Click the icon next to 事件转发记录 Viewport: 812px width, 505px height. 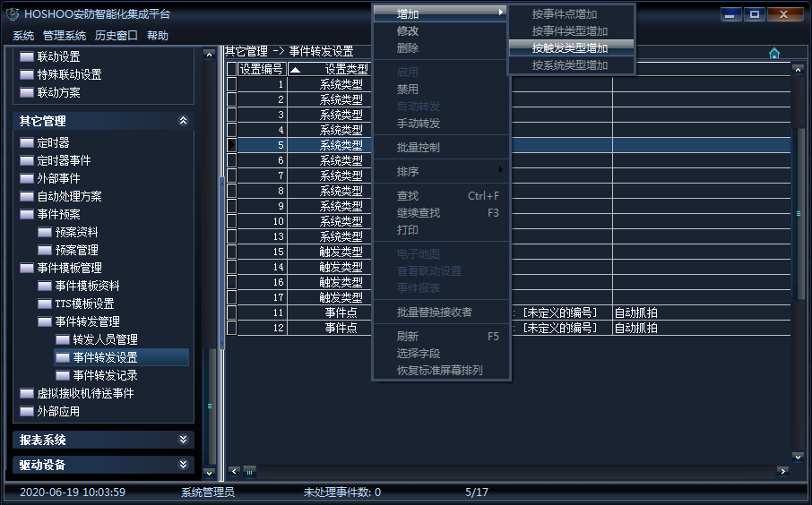[63, 376]
